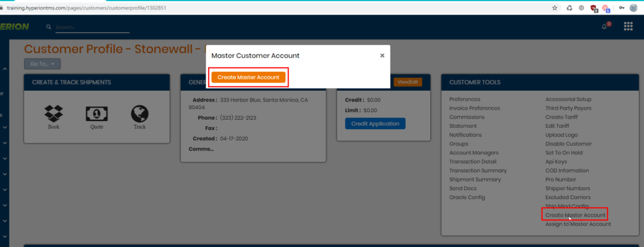644x247 pixels.
Task: Open the browser profile avatar
Action: coord(633,8)
